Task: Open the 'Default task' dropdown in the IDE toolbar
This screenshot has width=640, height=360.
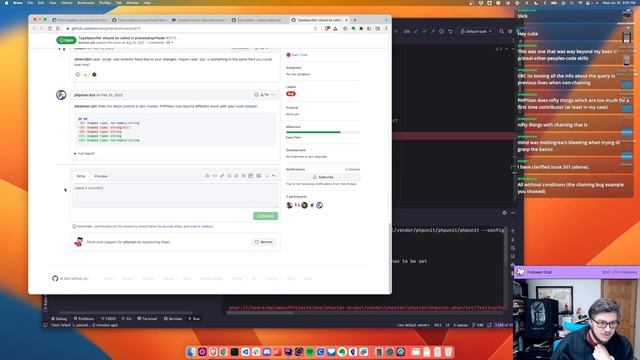Action: click(x=476, y=31)
